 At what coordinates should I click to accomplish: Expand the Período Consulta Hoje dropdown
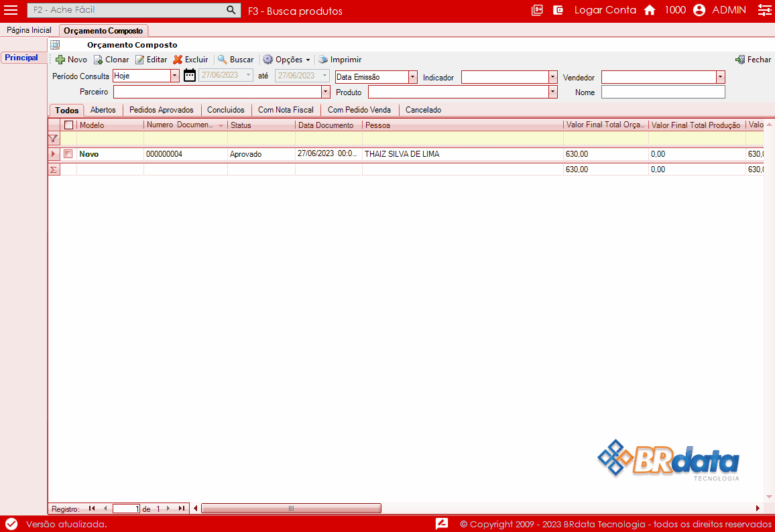click(175, 76)
